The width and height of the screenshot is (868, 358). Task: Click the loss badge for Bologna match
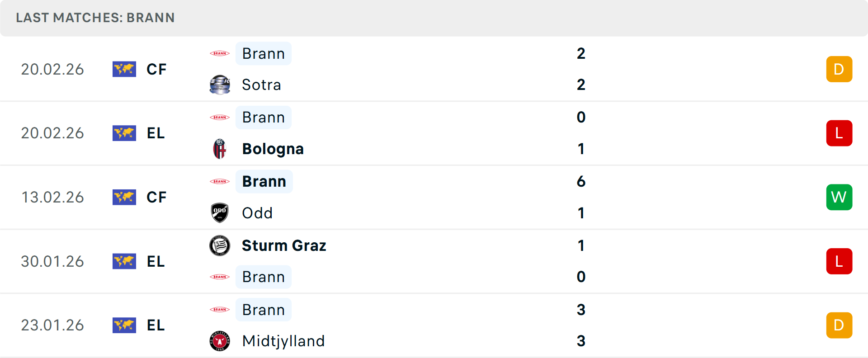pyautogui.click(x=839, y=133)
